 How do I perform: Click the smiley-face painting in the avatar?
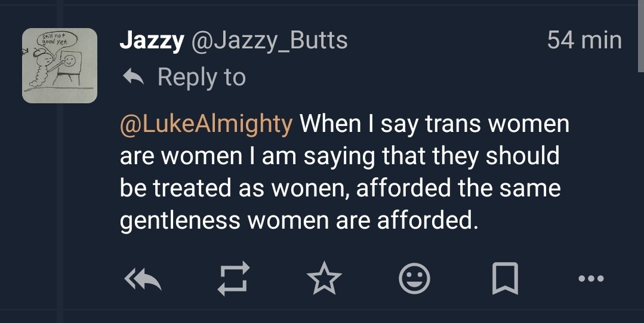71,61
